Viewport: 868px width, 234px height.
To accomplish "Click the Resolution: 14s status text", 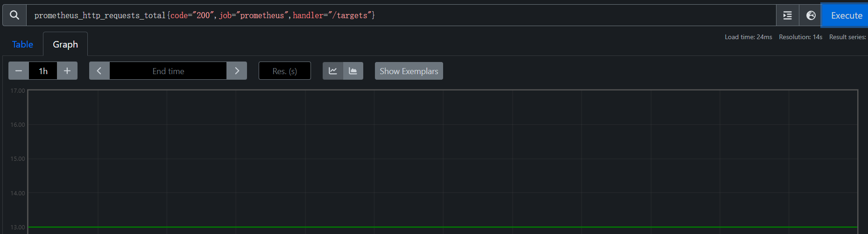I will click(800, 37).
